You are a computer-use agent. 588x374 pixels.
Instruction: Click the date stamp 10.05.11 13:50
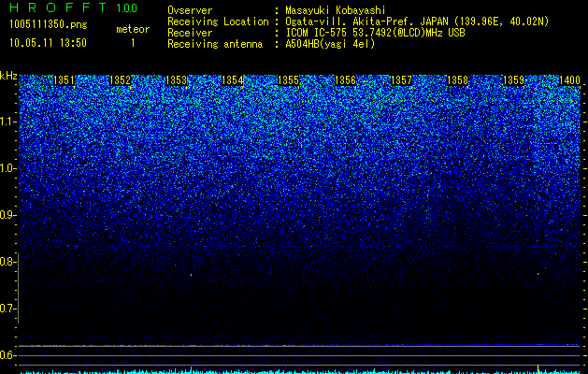coord(48,43)
